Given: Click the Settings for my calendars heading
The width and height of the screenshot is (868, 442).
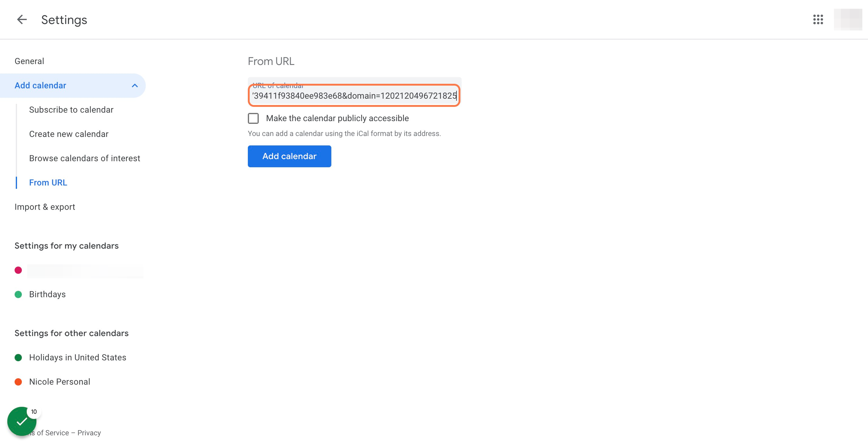Looking at the screenshot, I should (x=67, y=246).
